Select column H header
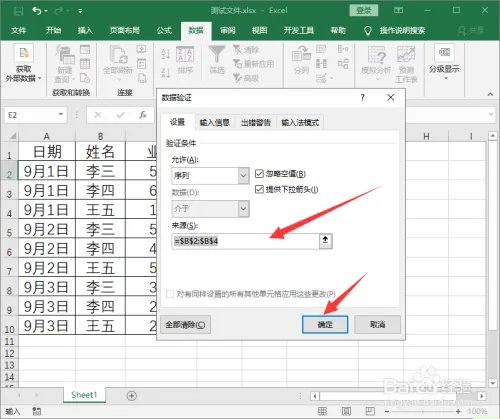500x419 pixels. [x=426, y=136]
